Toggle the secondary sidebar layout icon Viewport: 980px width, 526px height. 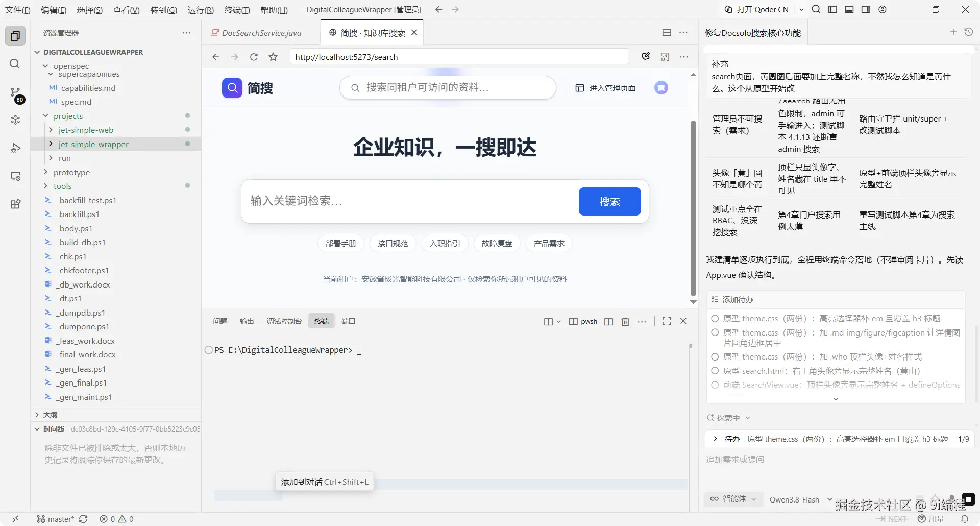click(866, 9)
